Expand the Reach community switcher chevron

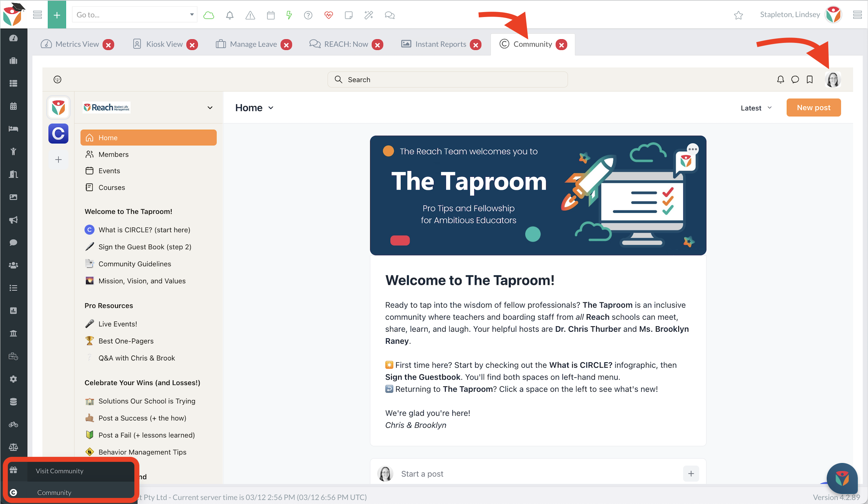210,108
